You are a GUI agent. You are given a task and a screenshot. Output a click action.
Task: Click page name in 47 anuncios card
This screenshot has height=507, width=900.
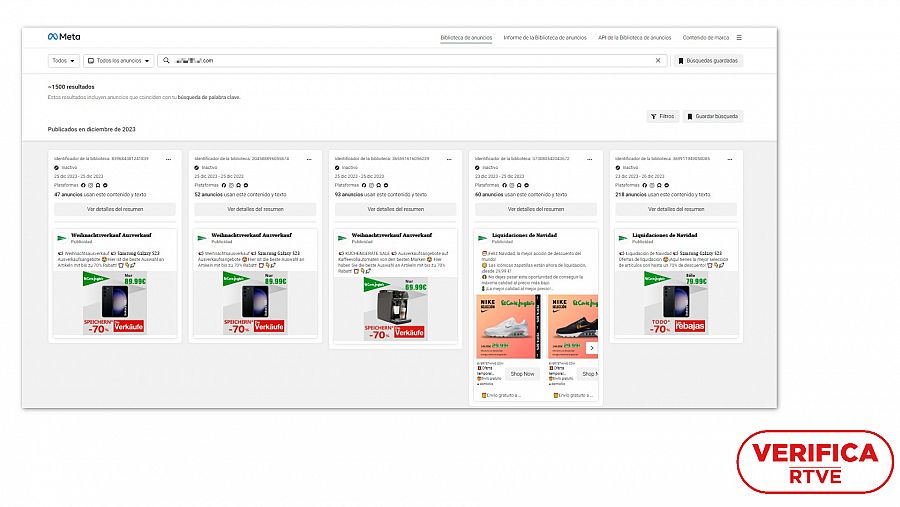point(111,235)
